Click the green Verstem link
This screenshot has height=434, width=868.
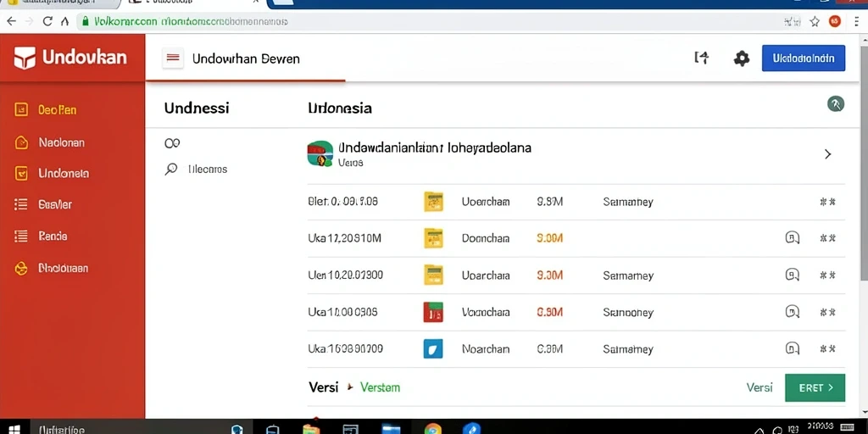point(380,387)
